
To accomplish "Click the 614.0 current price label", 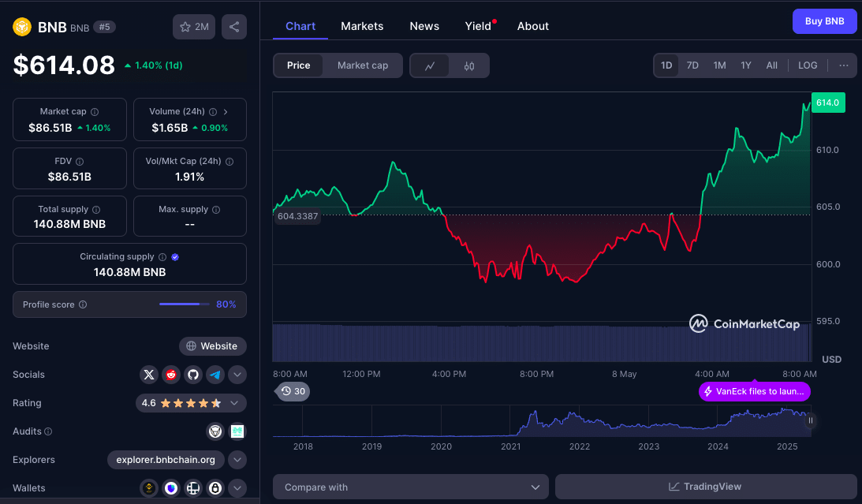I will coord(828,103).
